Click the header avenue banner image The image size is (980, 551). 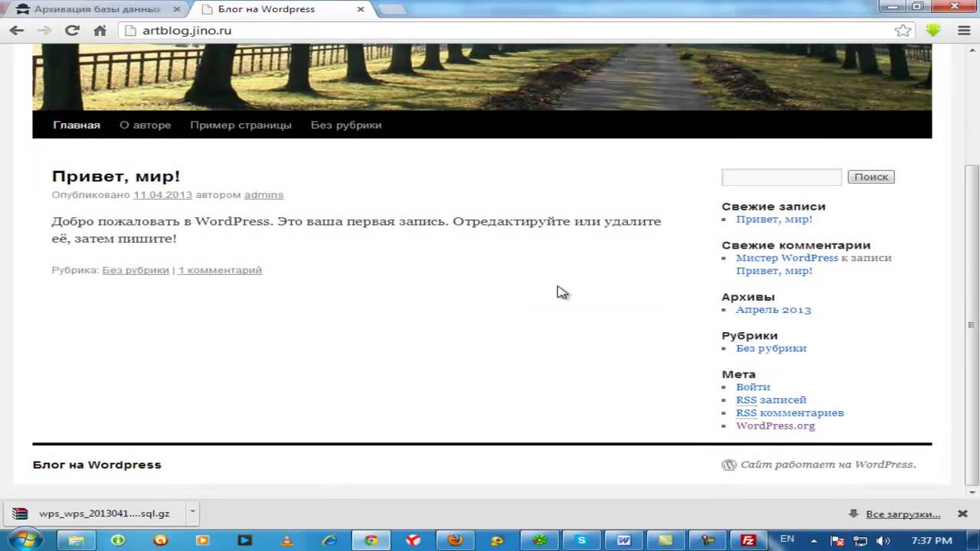point(482,77)
